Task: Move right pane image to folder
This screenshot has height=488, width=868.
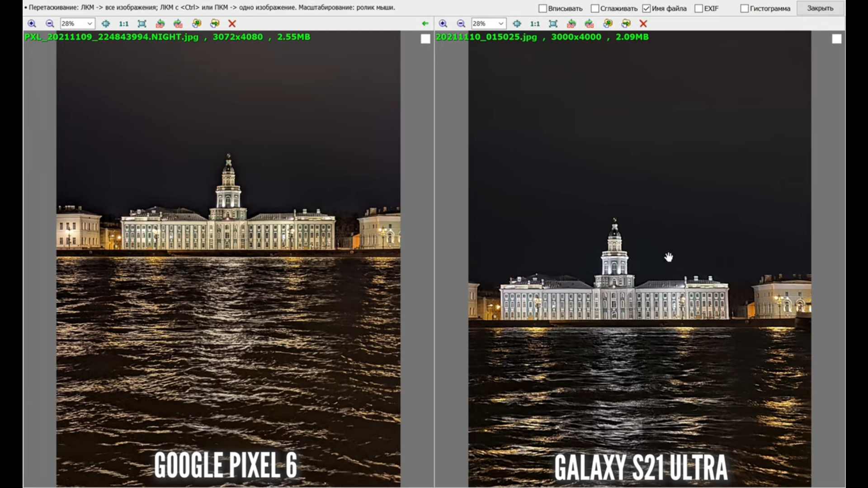Action: click(x=626, y=23)
